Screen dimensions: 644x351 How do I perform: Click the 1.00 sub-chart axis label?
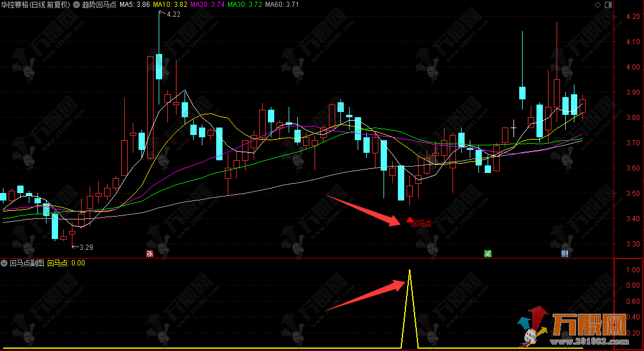pos(633,270)
